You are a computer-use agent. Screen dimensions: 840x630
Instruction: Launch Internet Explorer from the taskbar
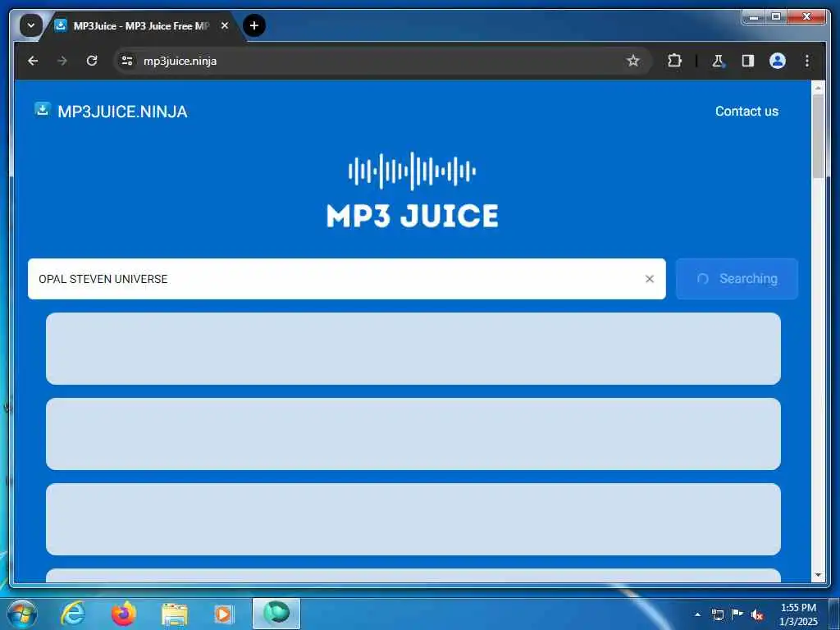pyautogui.click(x=73, y=614)
